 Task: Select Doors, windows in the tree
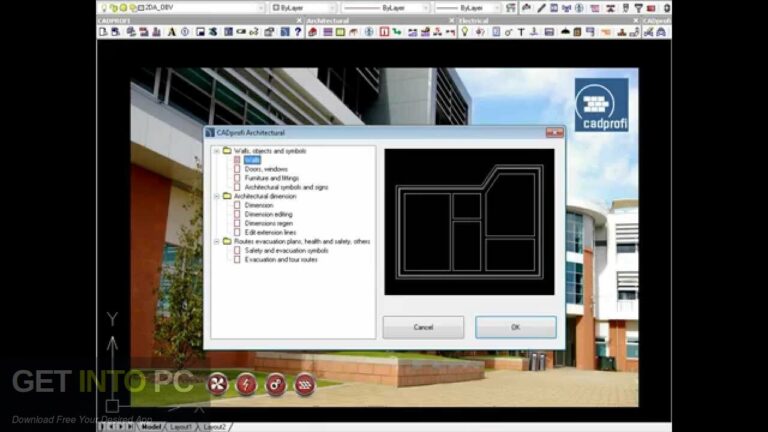266,169
